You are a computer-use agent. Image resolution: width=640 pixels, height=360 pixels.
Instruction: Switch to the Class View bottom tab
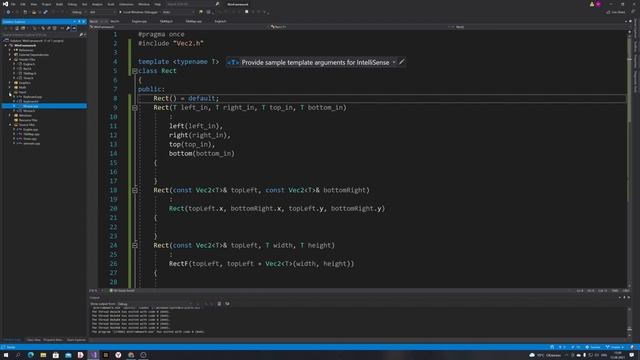click(x=33, y=340)
